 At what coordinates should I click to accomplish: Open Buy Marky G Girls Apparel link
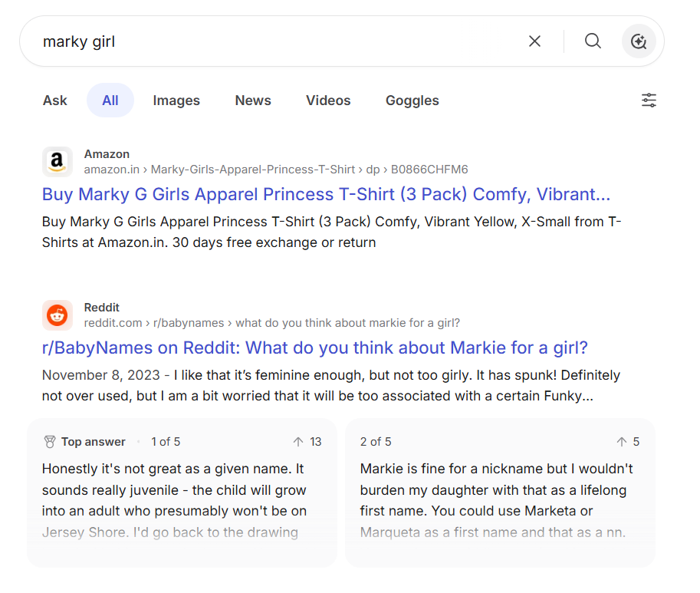326,194
